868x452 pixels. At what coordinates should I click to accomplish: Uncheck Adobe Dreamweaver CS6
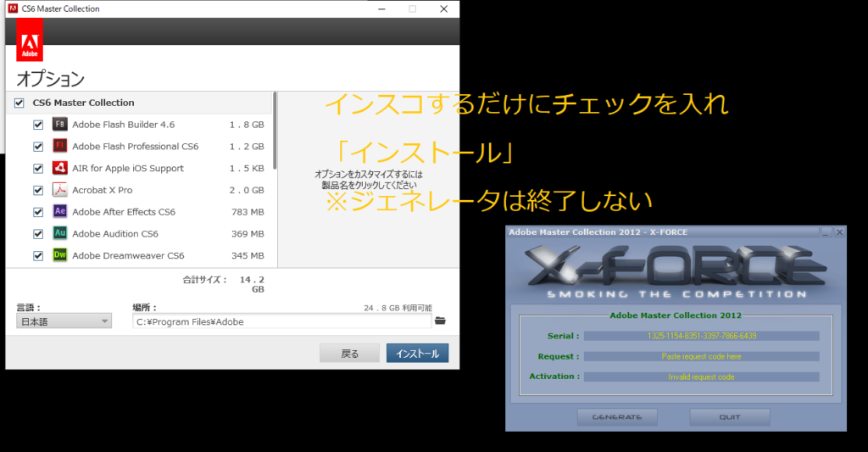click(x=38, y=256)
